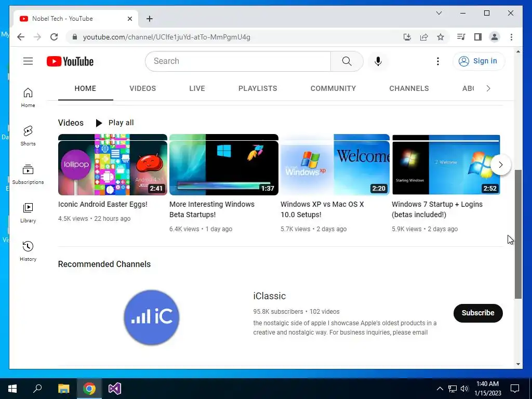
Task: Click the iClassic channel avatar
Action: coord(151,317)
